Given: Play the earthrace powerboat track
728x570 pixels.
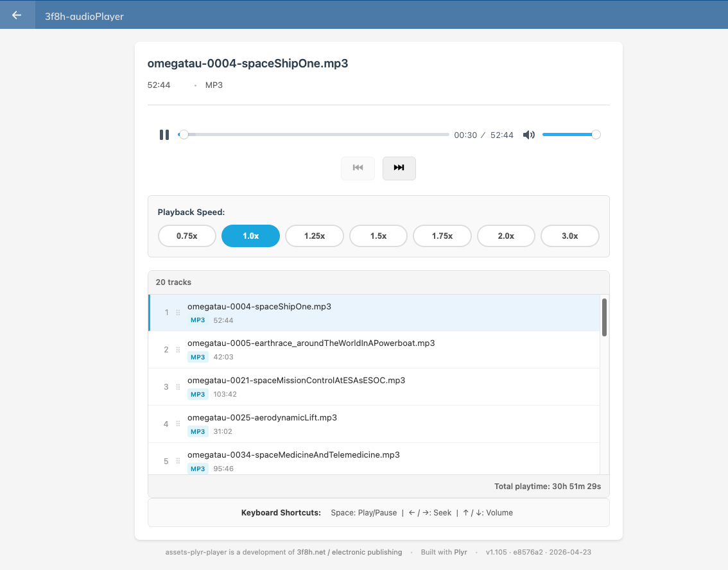Looking at the screenshot, I should (374, 350).
